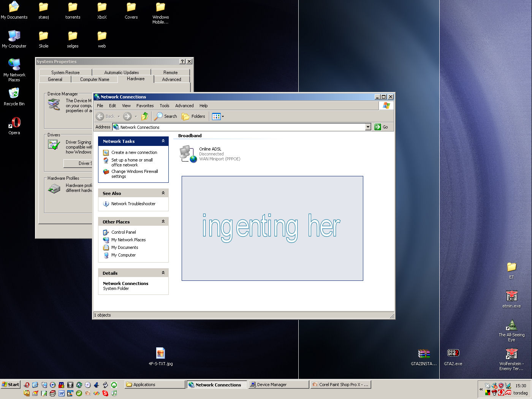Collapse the Details panel
Image resolution: width=532 pixels, height=399 pixels.
pyautogui.click(x=163, y=273)
